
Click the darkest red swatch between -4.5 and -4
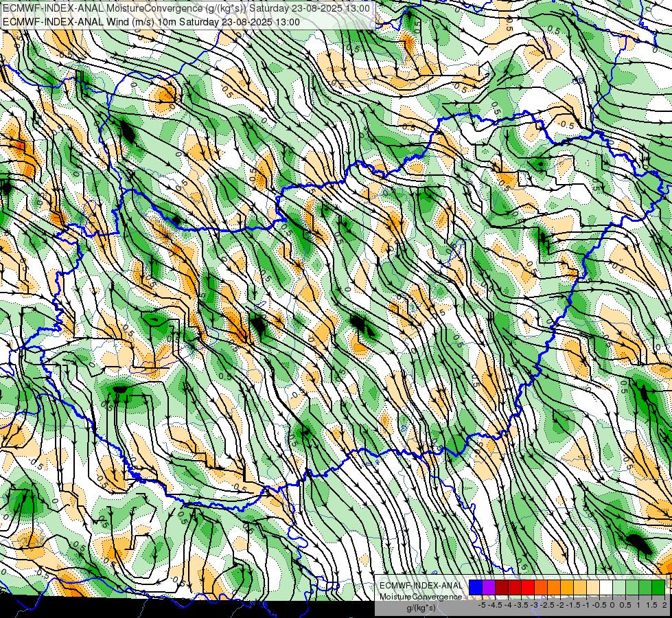click(x=502, y=587)
